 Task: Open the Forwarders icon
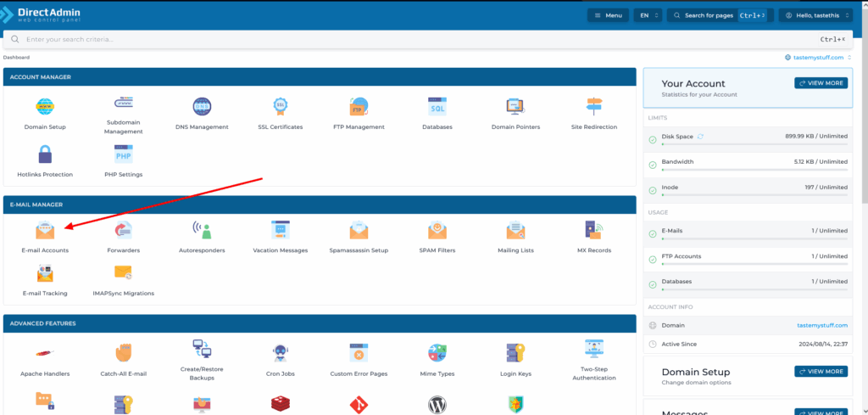pos(124,230)
